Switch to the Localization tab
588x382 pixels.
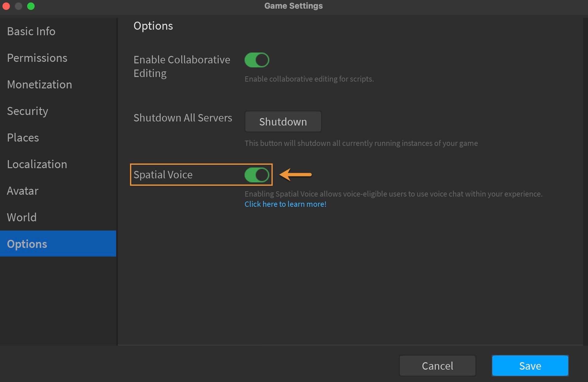[x=37, y=164]
